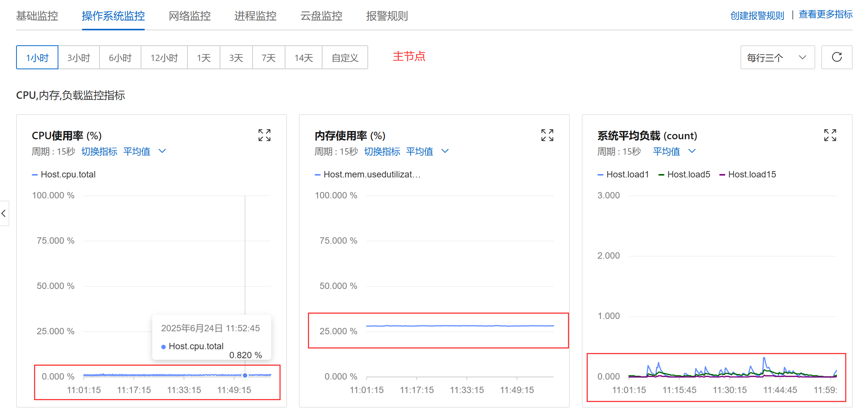868x417 pixels.
Task: Click the 创建报警规则 link
Action: [757, 15]
